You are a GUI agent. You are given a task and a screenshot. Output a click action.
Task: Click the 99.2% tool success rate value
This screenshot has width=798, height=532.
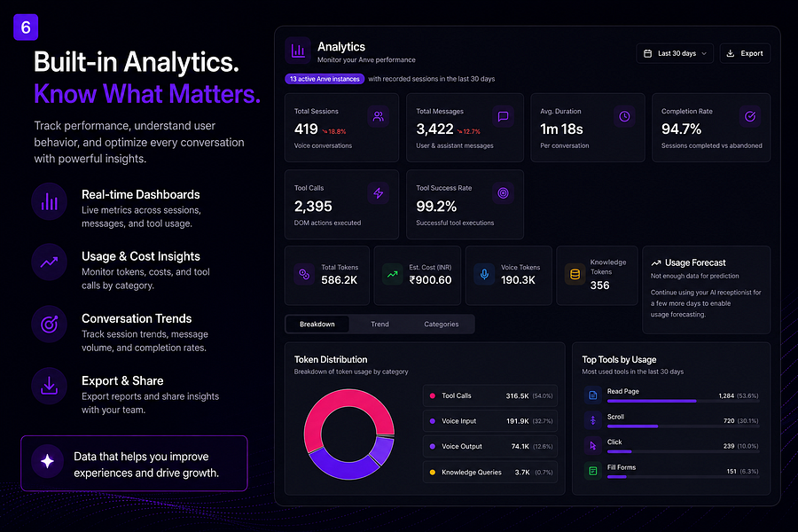coord(436,207)
